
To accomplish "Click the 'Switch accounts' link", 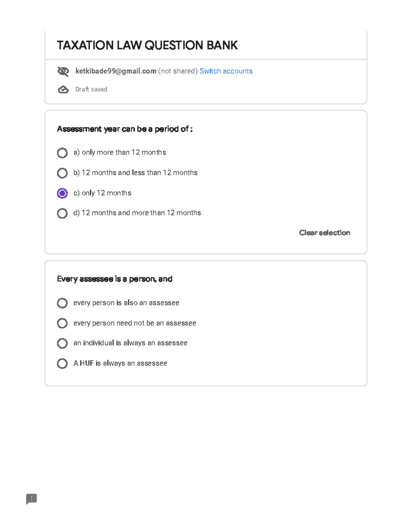I will (226, 71).
